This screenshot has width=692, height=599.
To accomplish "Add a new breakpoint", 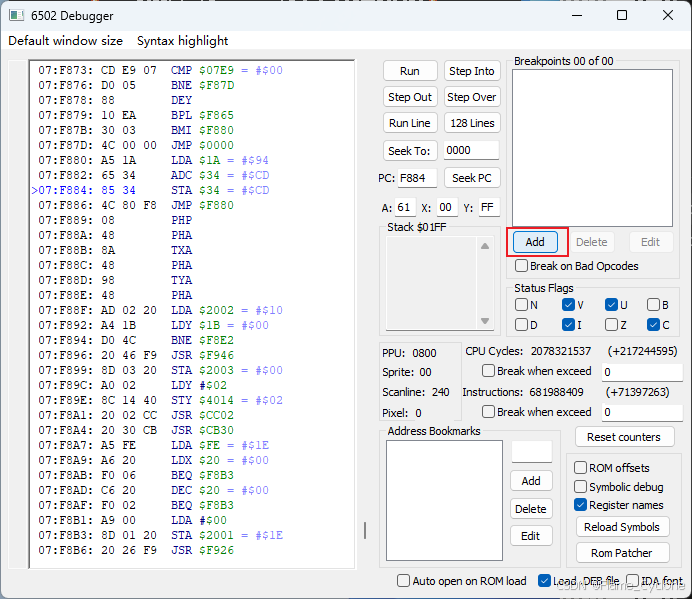I will coord(535,242).
